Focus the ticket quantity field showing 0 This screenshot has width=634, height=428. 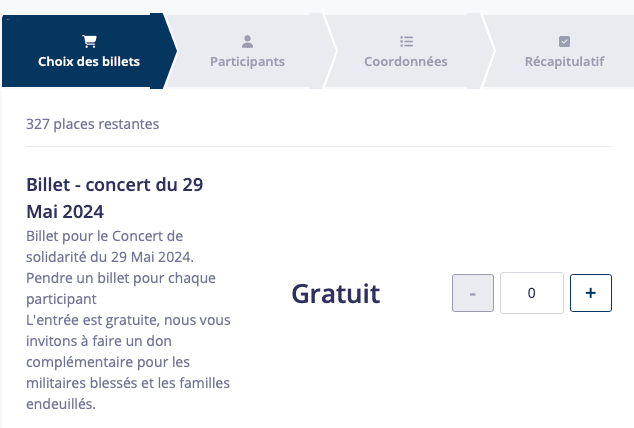(x=532, y=293)
